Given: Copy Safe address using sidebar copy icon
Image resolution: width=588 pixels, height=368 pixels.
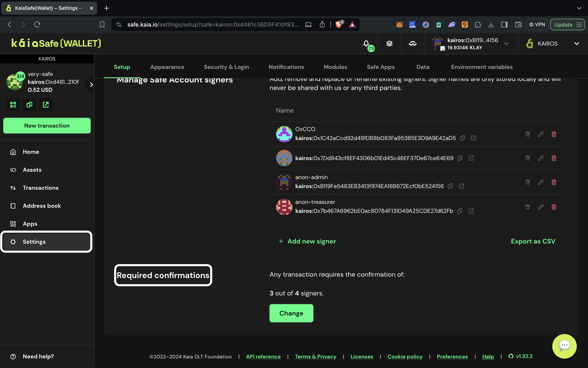Looking at the screenshot, I should (x=29, y=105).
